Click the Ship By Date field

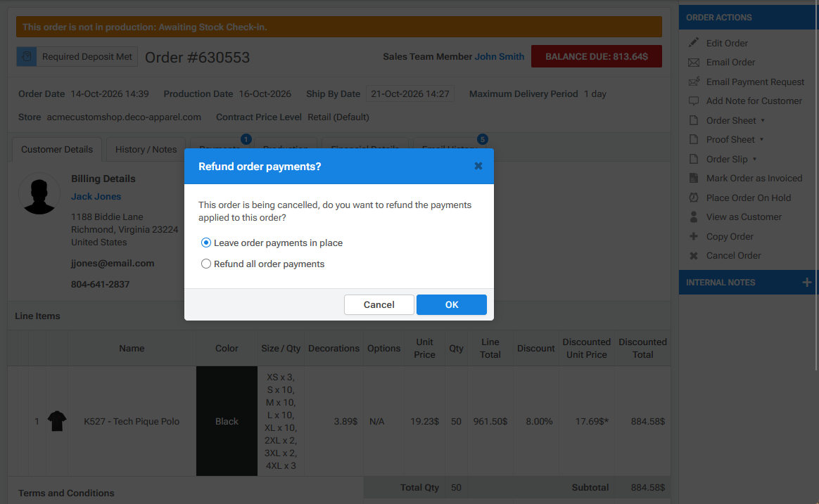[x=410, y=94]
